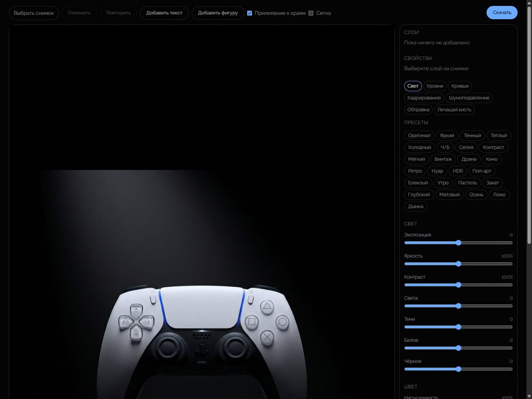Click the 100% value beside Яркость

(x=507, y=256)
